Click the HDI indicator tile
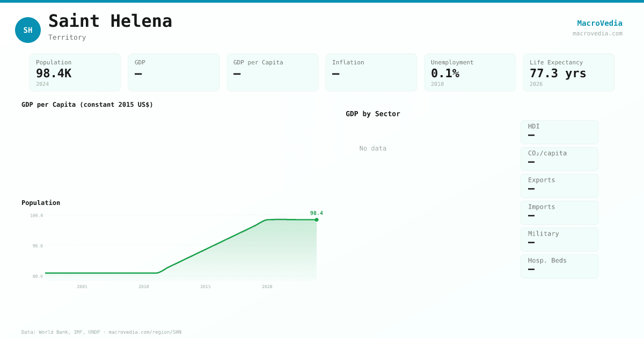This screenshot has width=644, height=338. (x=559, y=132)
